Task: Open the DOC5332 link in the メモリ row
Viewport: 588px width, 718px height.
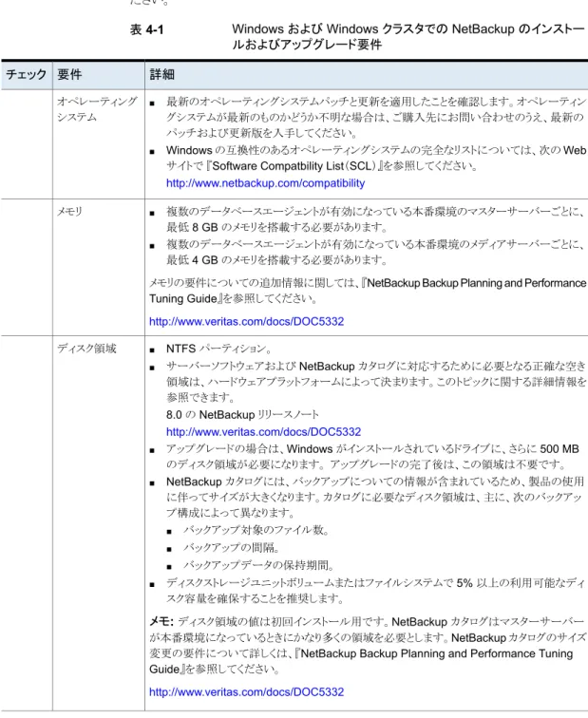Action: 246,321
